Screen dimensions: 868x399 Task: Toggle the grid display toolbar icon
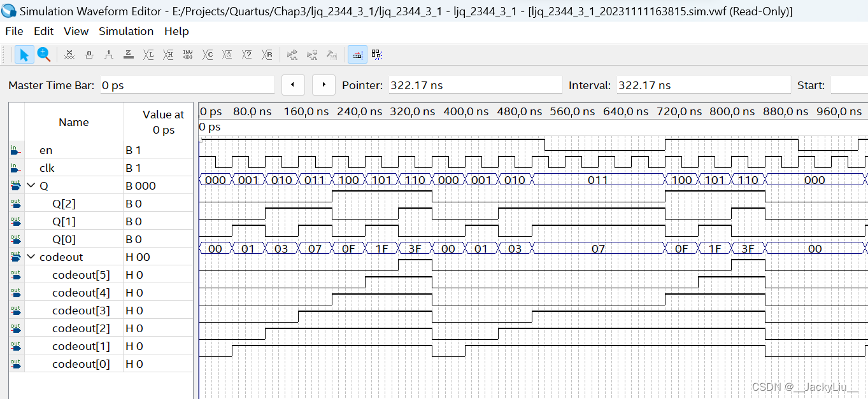coord(376,55)
